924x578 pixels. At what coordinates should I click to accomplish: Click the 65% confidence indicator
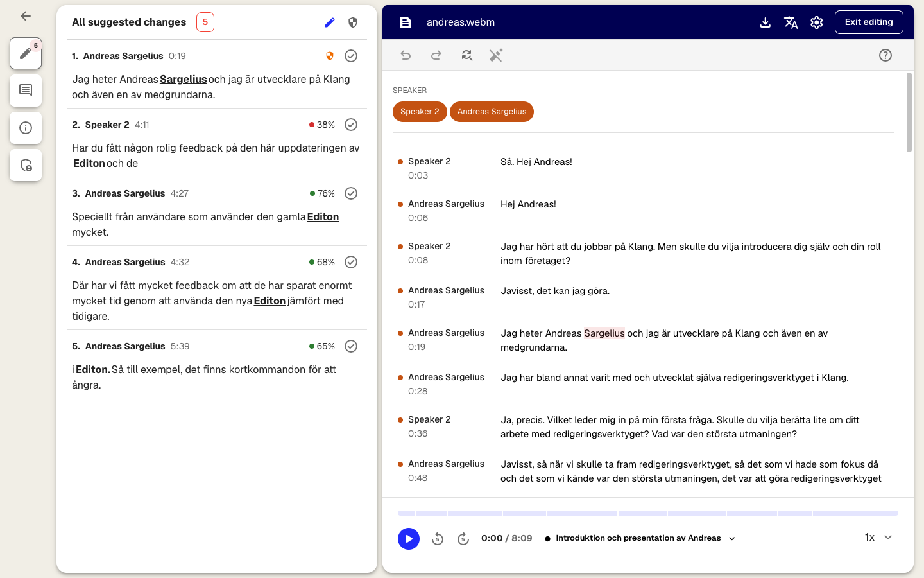(x=322, y=346)
